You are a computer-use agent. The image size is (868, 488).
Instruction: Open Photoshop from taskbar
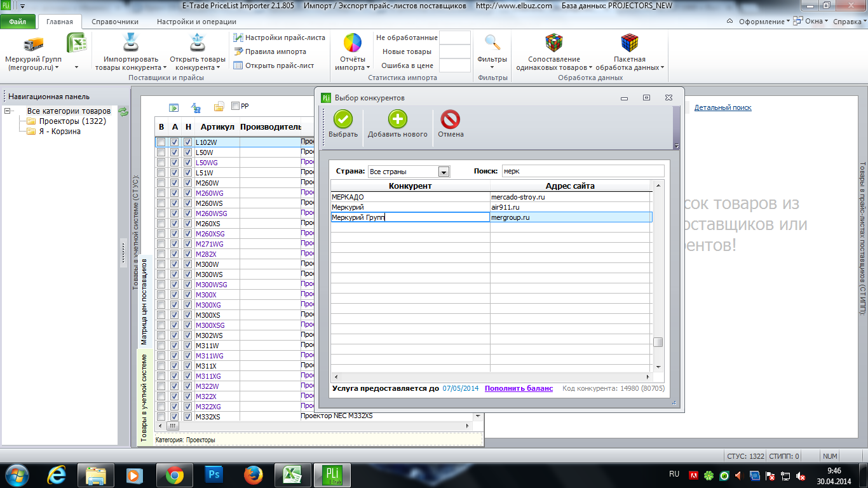214,475
